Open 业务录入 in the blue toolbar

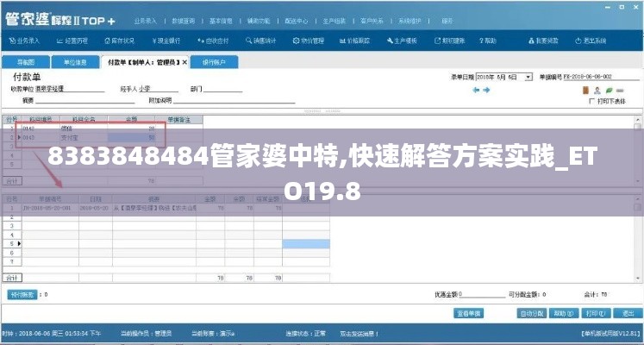point(24,41)
